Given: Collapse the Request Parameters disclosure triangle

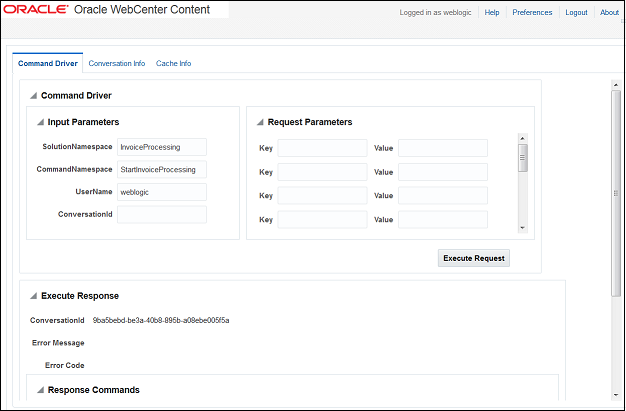Looking at the screenshot, I should click(260, 122).
